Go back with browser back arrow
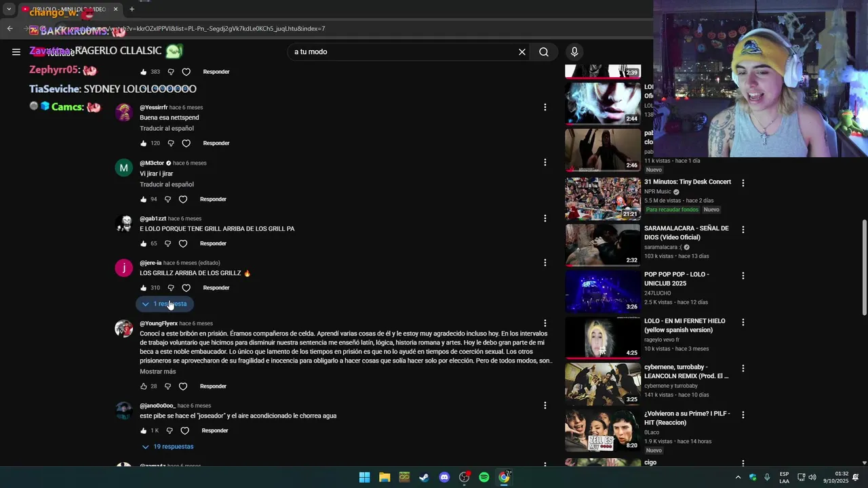 9,28
